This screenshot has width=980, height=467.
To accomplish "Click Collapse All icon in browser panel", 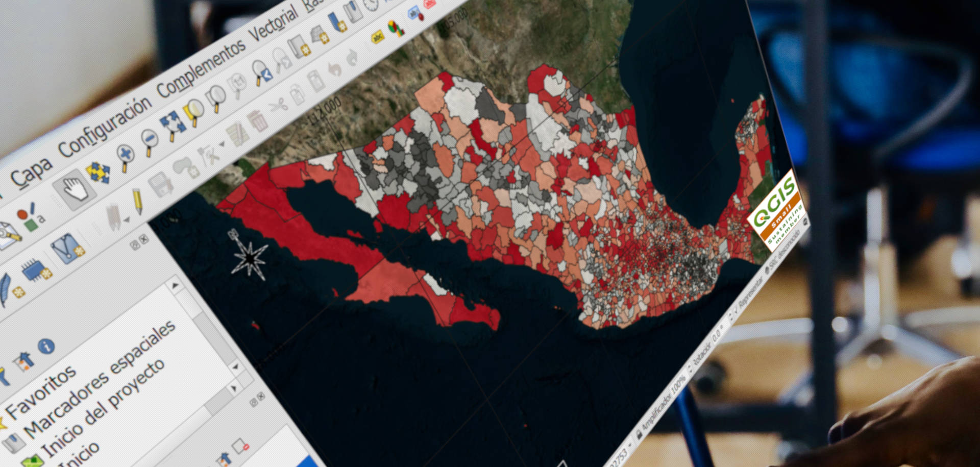I will click(x=24, y=361).
